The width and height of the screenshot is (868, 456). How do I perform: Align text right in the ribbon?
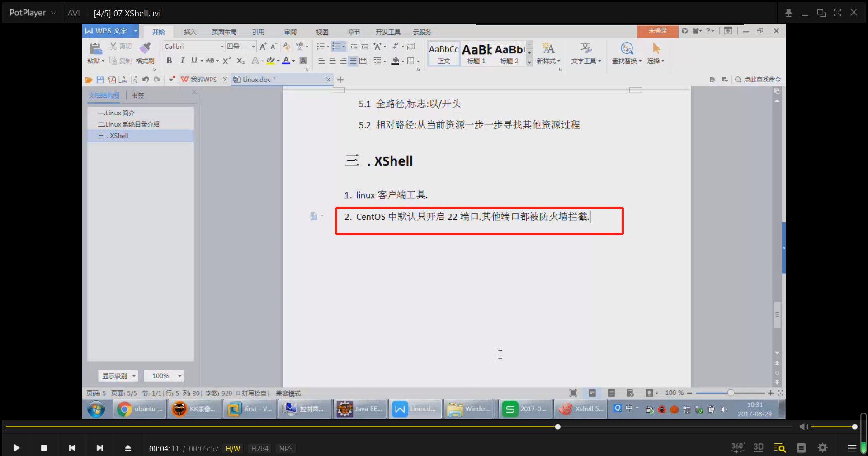(x=343, y=61)
